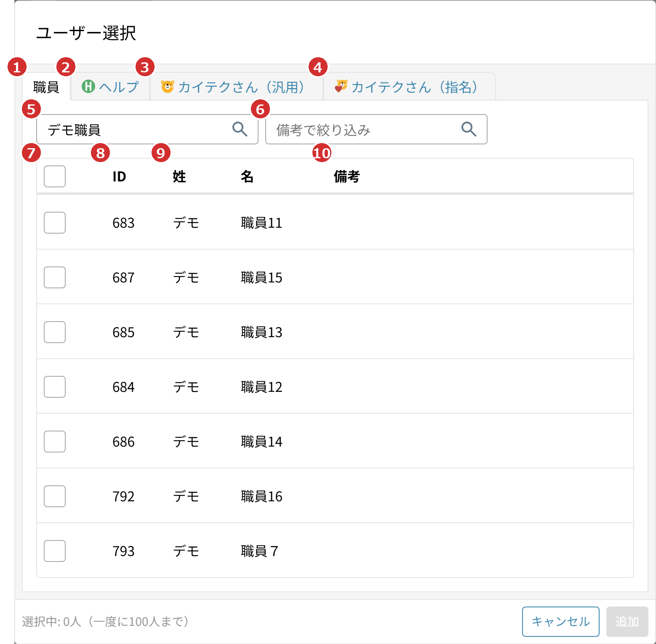The width and height of the screenshot is (656, 644).
Task: Click the bear icon on カイテクさん（汎用） tab
Action: [x=168, y=86]
